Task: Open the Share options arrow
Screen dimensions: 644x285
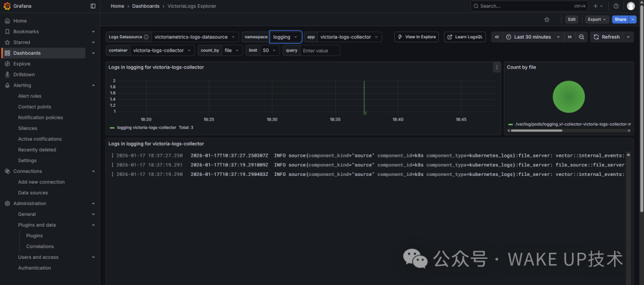Action: [633, 19]
